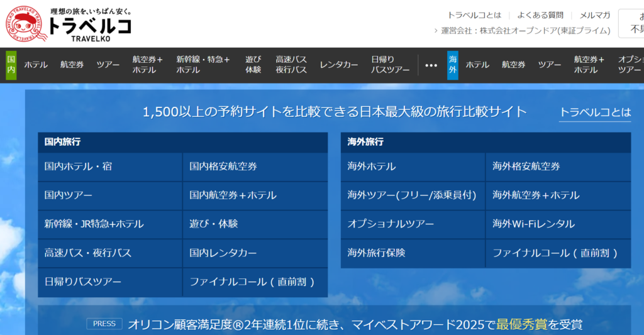Image resolution: width=644 pixels, height=335 pixels.
Task: Click the 国内ホテル・宿 tile
Action: (x=110, y=167)
